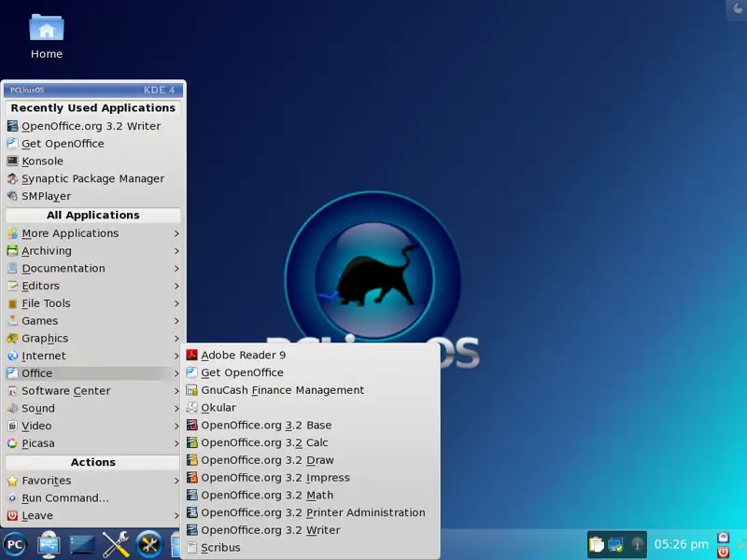Launch OpenOffice.org 3.2 Writer from Office submenu
The image size is (747, 560).
pyautogui.click(x=310, y=530)
